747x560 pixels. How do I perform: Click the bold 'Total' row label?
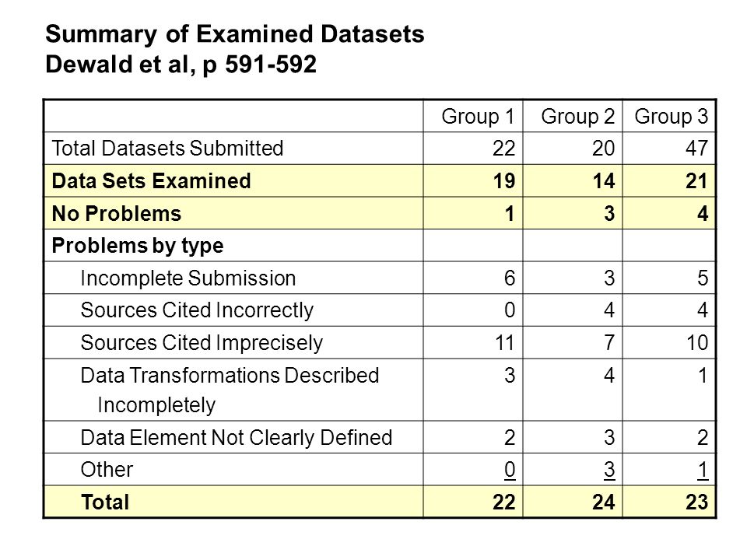pos(105,502)
